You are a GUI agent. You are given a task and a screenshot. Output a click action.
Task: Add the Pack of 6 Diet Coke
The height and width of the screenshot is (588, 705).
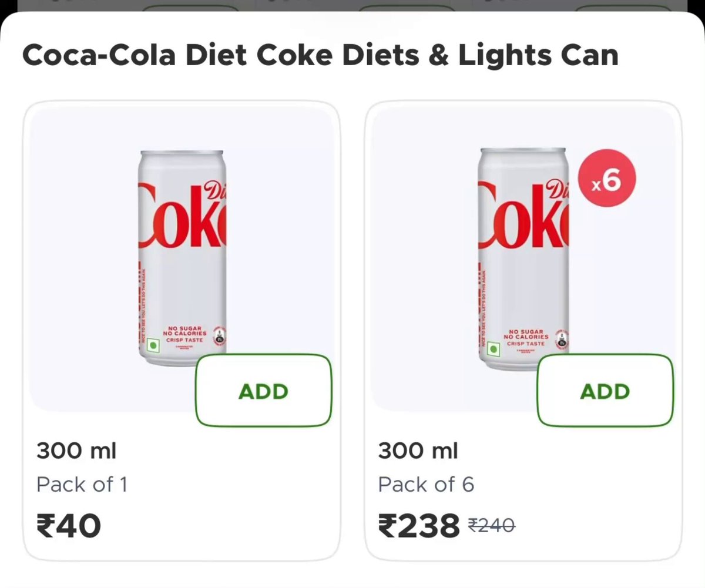pos(605,391)
